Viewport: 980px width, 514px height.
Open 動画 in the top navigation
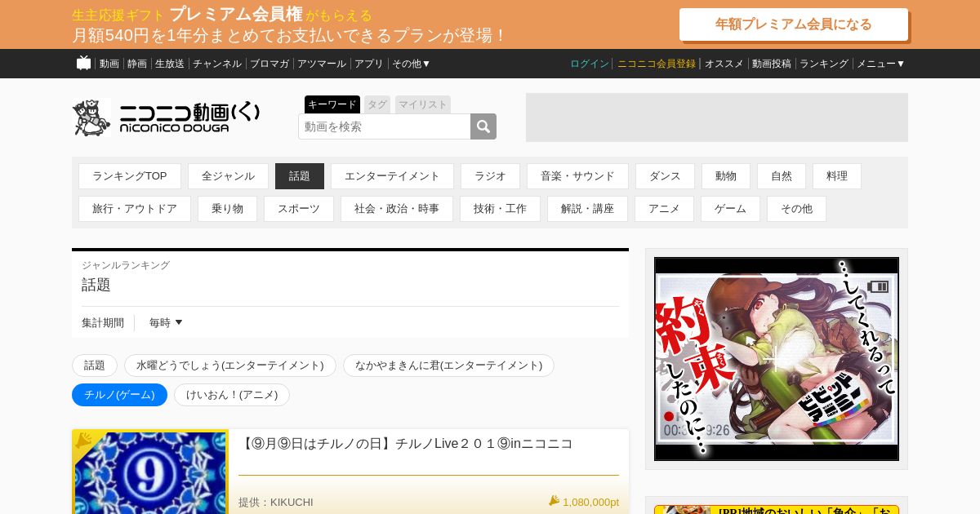coord(109,64)
